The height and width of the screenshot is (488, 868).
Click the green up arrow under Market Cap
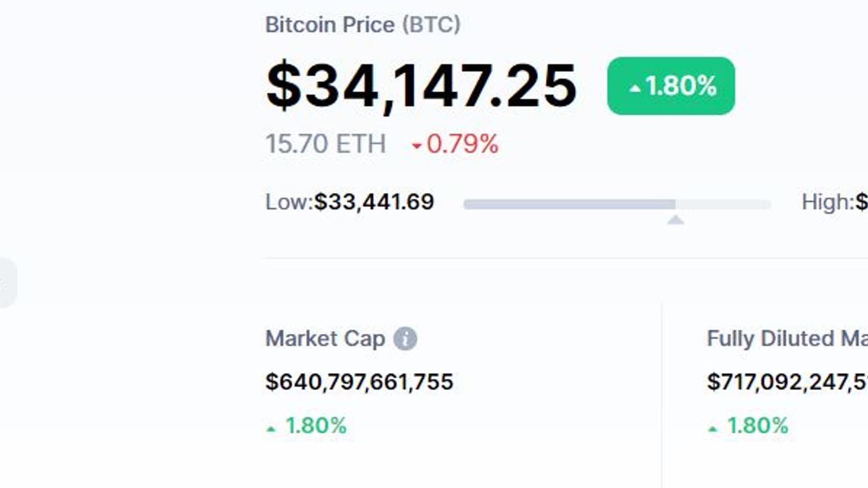click(x=271, y=429)
